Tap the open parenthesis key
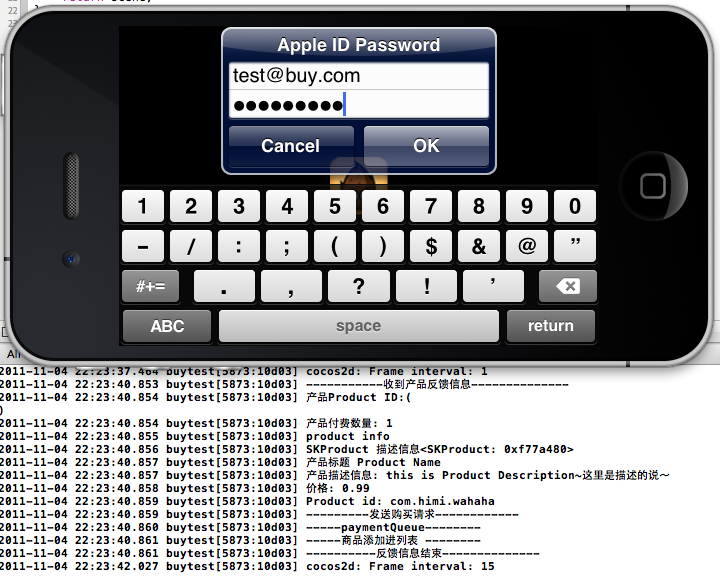Image resolution: width=720 pixels, height=581 pixels. point(335,247)
